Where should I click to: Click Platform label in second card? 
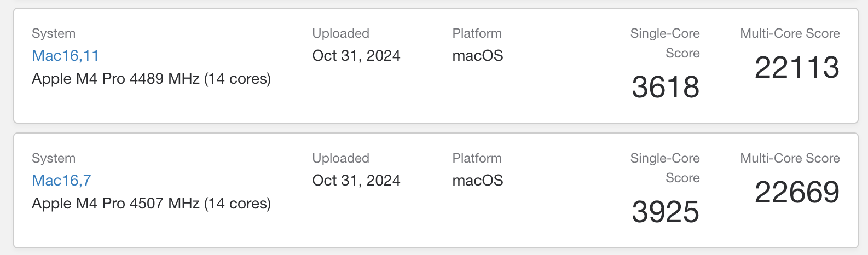pyautogui.click(x=477, y=158)
